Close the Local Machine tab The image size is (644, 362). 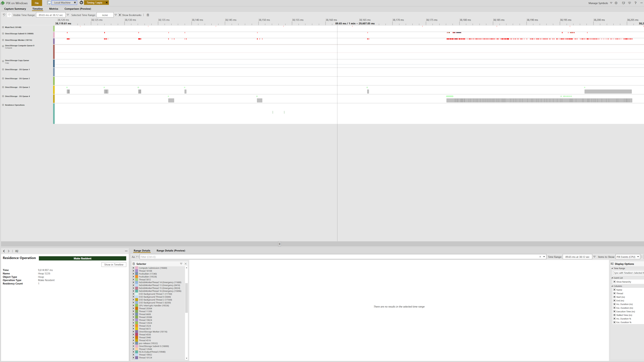click(75, 3)
